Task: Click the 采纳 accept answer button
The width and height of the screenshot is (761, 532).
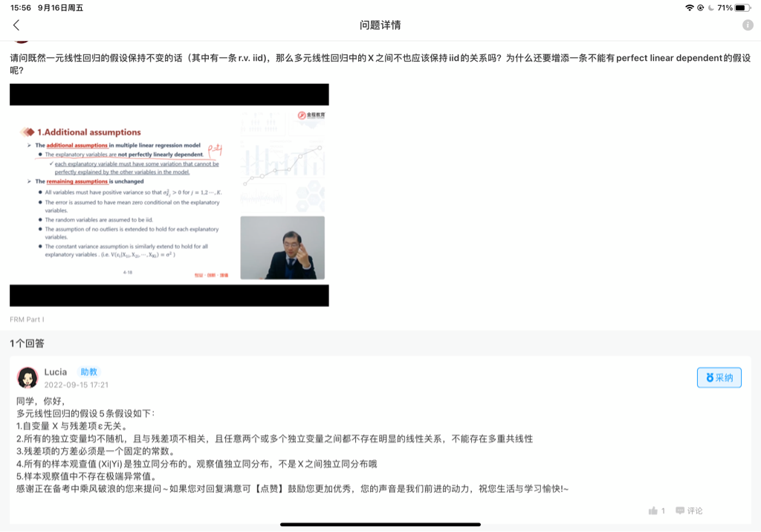Action: click(719, 377)
